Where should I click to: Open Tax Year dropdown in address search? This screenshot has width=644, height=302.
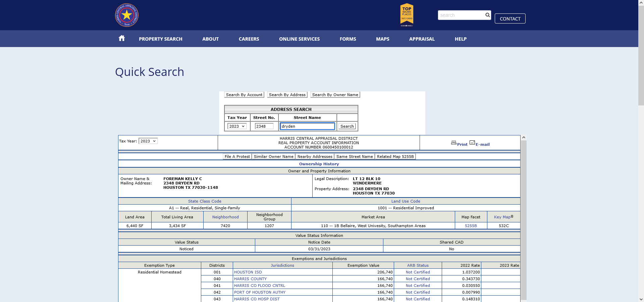point(237,126)
